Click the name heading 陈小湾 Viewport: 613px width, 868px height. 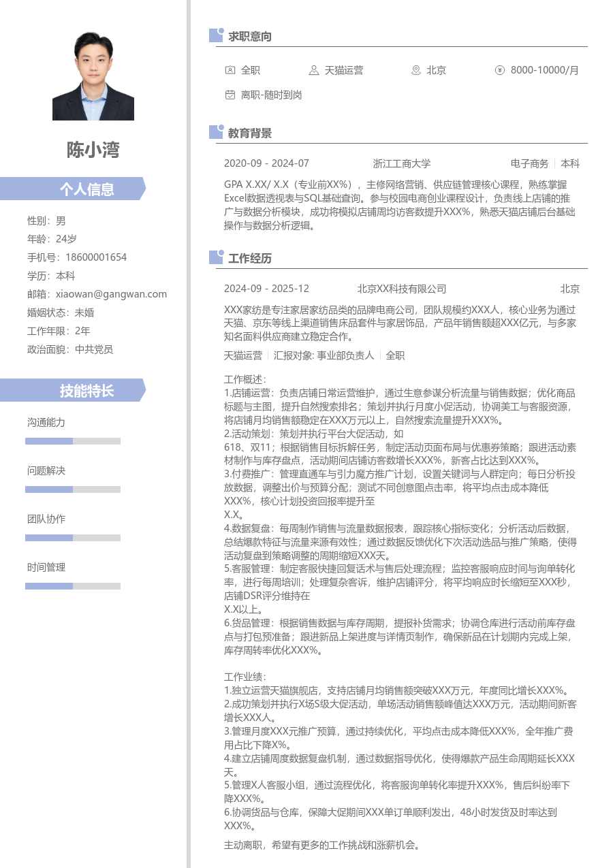93,150
